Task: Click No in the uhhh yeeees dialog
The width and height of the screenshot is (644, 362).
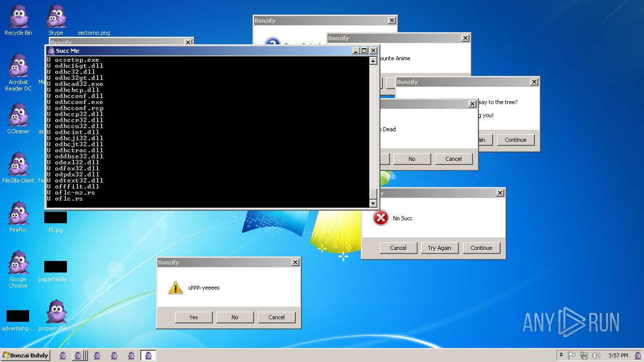Action: coord(235,317)
